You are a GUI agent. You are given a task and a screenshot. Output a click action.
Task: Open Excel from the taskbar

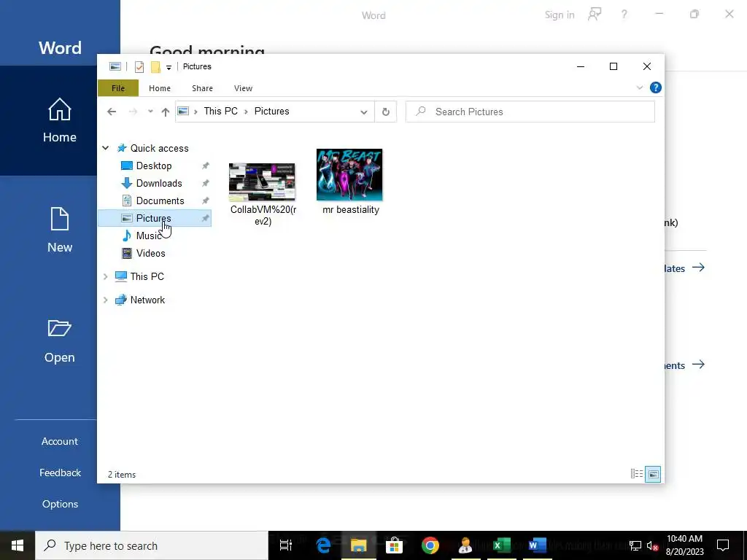pos(501,545)
